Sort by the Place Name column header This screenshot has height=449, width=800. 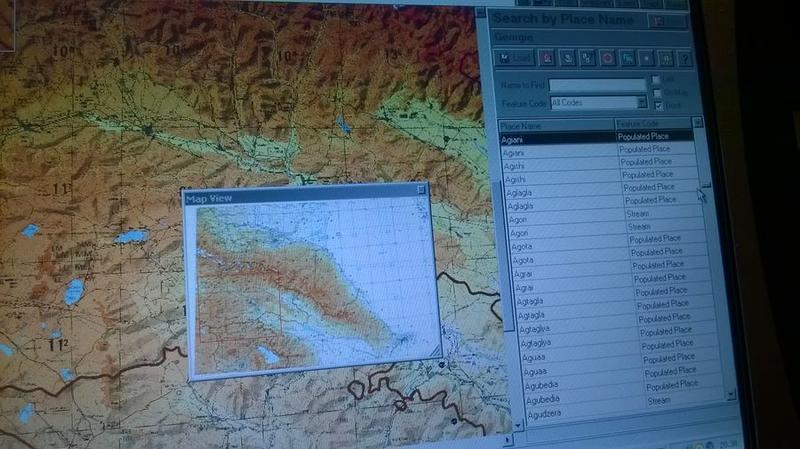557,125
